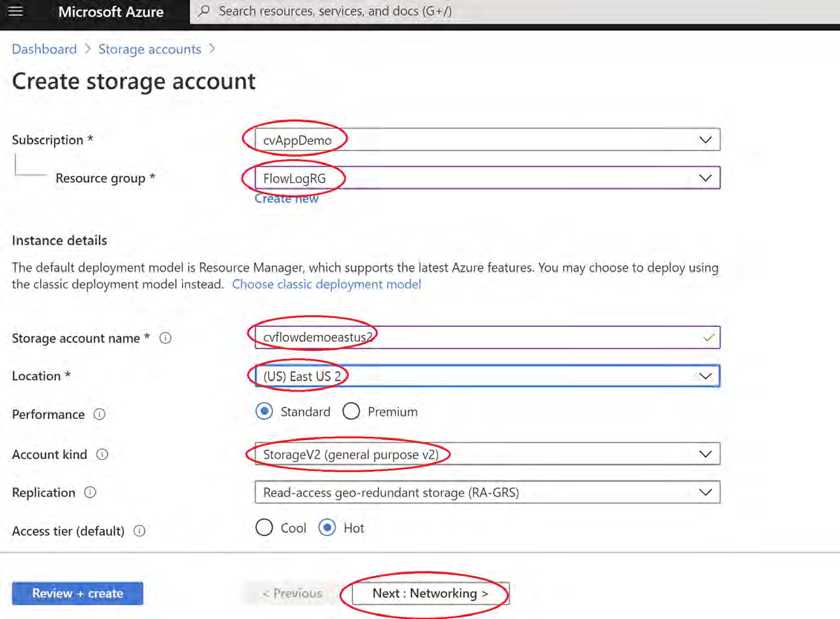The image size is (840, 619).
Task: Focus the Storage account name field
Action: tap(487, 337)
